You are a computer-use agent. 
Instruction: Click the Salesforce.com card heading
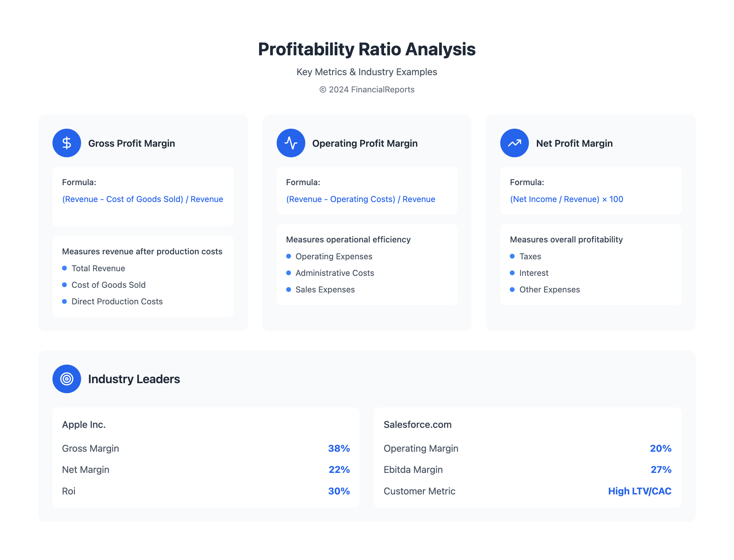click(417, 424)
